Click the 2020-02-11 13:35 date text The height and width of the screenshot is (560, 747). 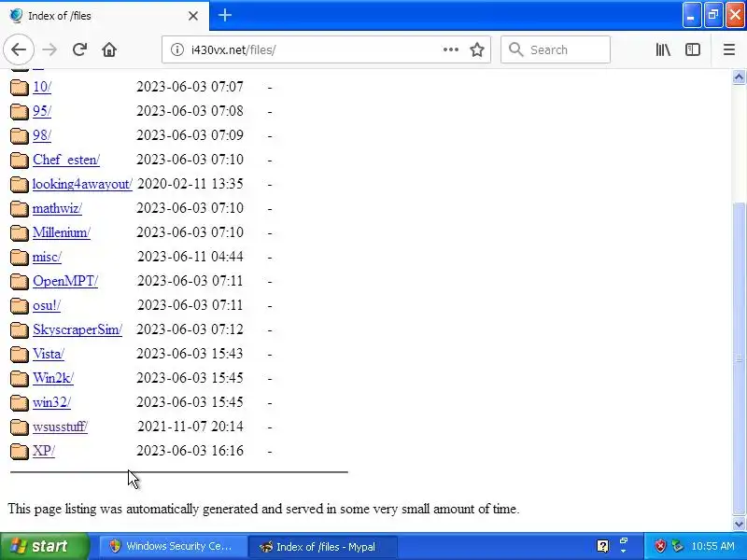click(190, 184)
